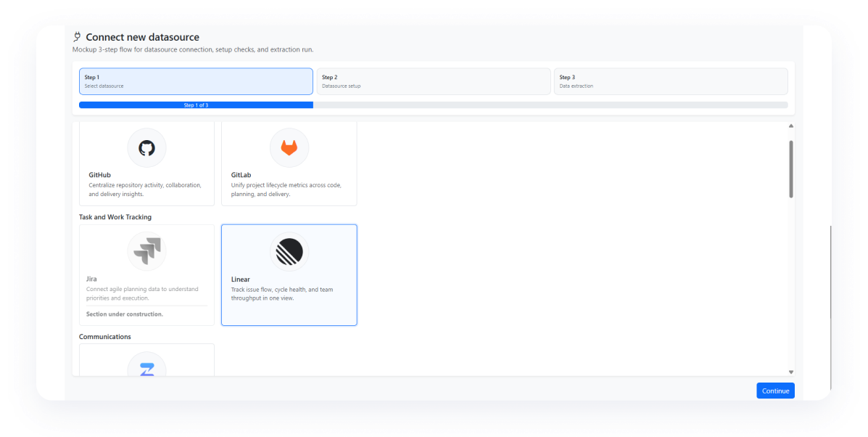Click the Linear card title text
Screen dimensions: 868x437
[240, 279]
